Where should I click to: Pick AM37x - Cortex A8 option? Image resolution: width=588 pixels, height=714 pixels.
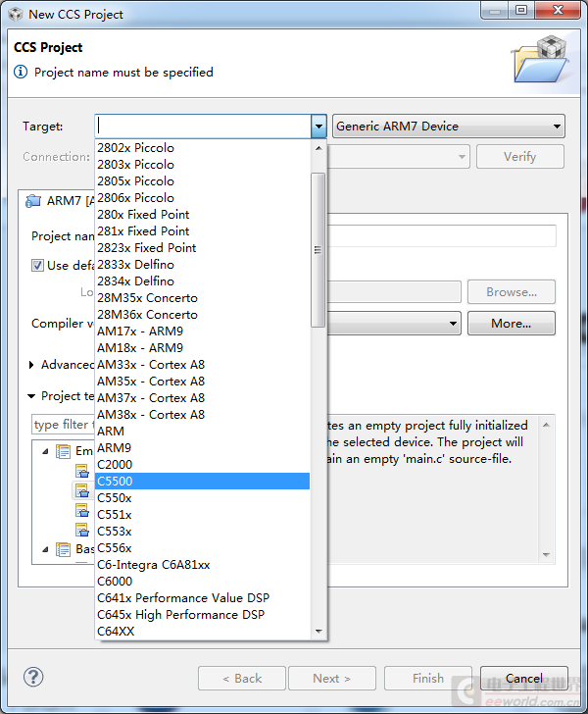tap(203, 398)
